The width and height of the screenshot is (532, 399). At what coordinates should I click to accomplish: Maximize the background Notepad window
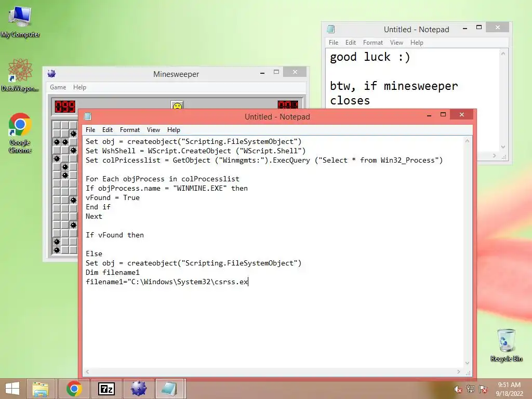click(x=479, y=27)
